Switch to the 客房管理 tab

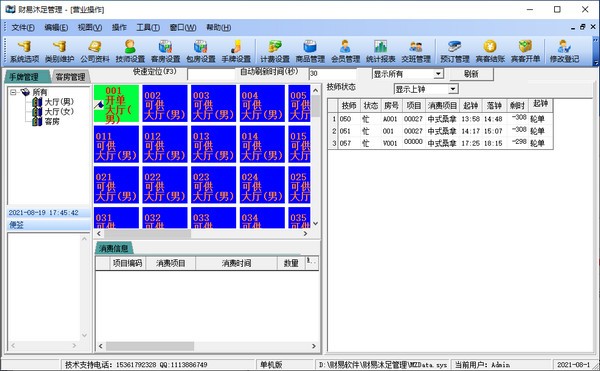point(70,77)
